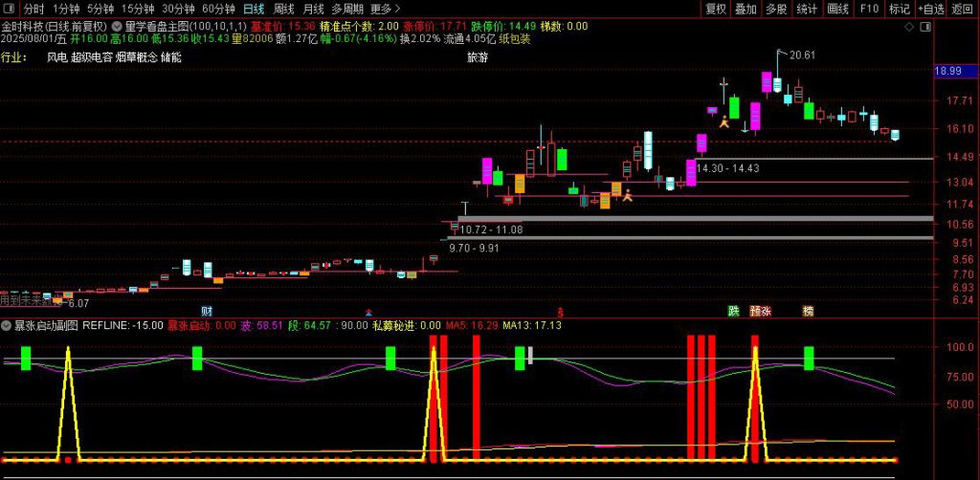Click the 18.99 price label on axis
The height and width of the screenshot is (480, 980).
pos(947,72)
